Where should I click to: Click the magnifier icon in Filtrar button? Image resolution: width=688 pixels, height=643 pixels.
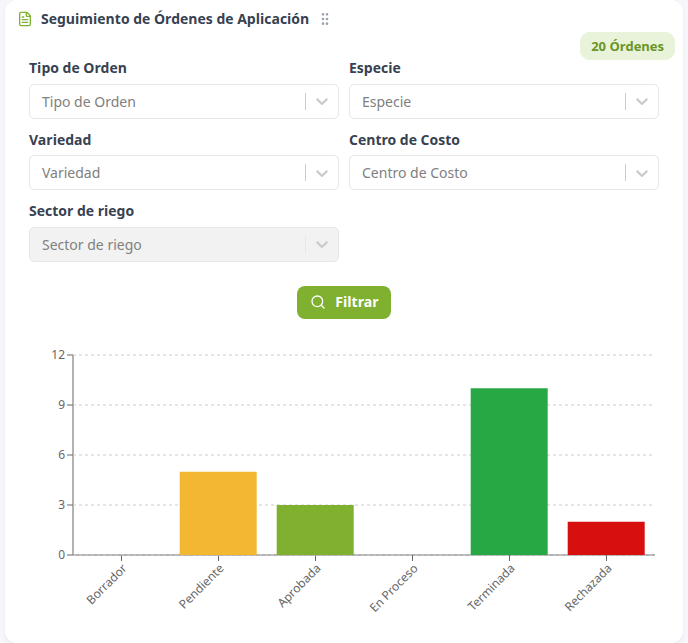click(x=318, y=302)
